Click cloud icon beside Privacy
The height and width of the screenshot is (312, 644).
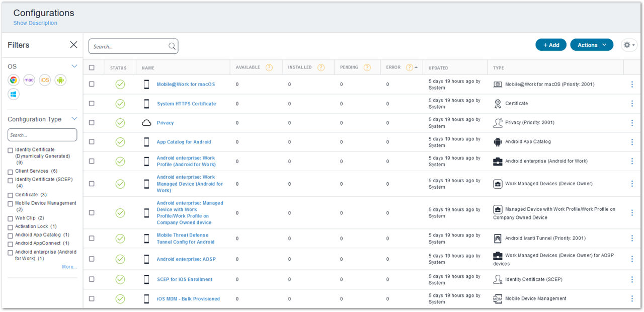[x=146, y=123]
